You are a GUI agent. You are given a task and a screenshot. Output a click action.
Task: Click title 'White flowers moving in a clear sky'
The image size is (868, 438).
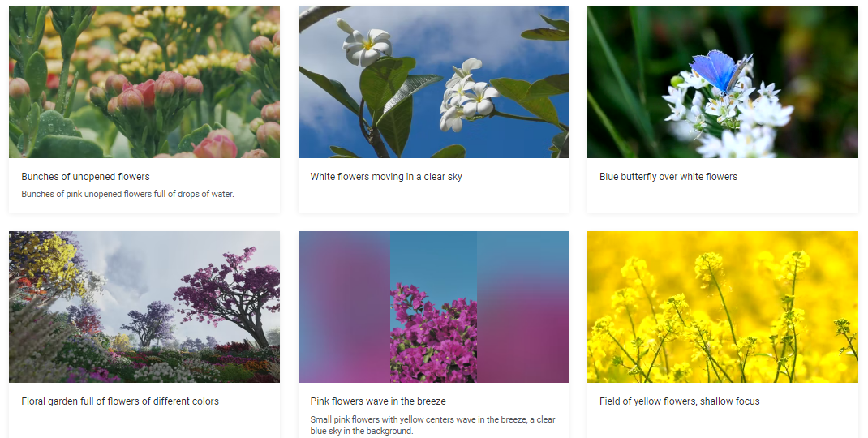click(x=386, y=177)
